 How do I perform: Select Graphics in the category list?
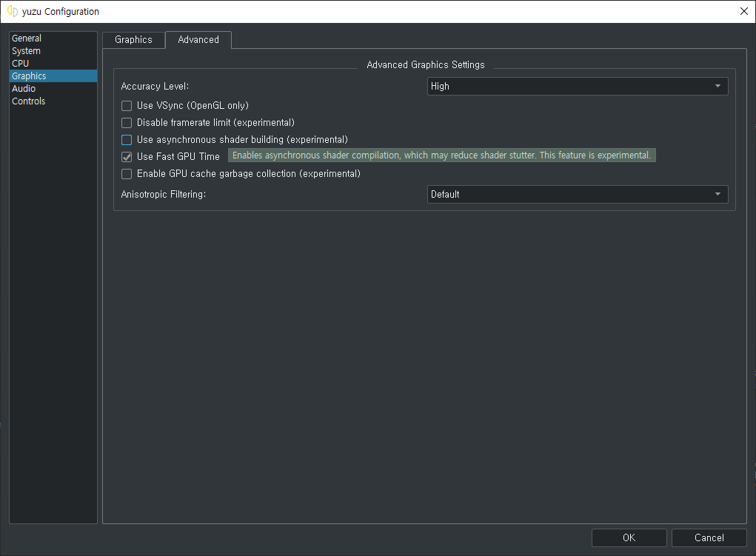pyautogui.click(x=53, y=76)
